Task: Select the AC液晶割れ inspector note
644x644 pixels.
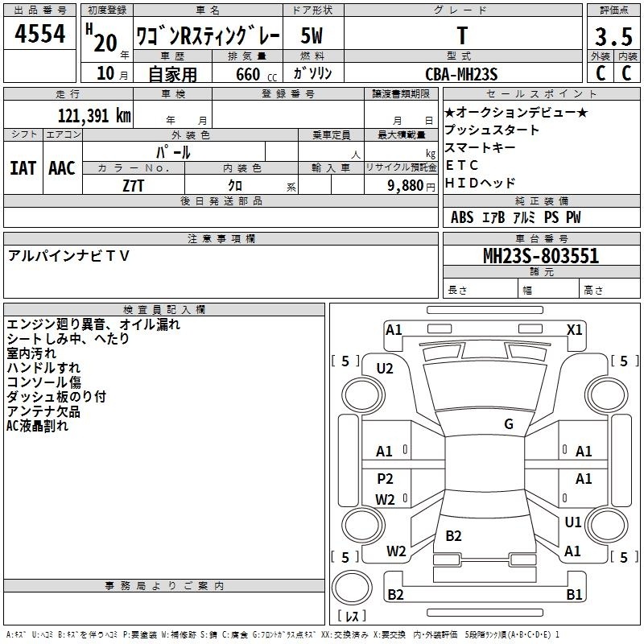Action: [x=37, y=426]
